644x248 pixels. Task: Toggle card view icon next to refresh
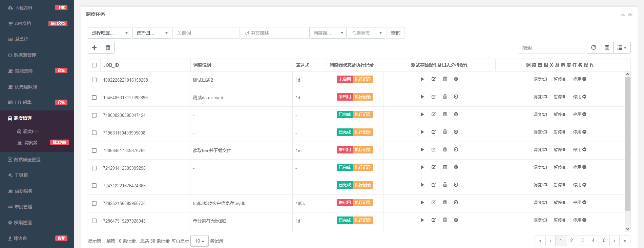click(607, 48)
